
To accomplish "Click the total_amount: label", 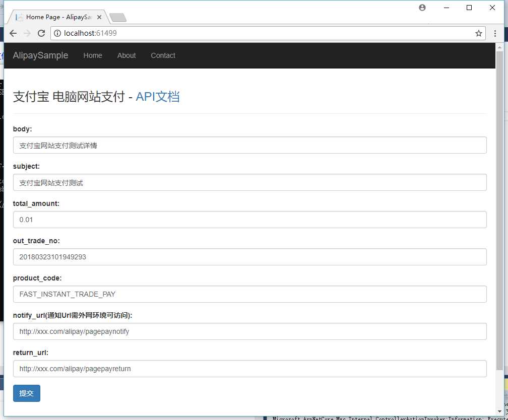I will (36, 203).
